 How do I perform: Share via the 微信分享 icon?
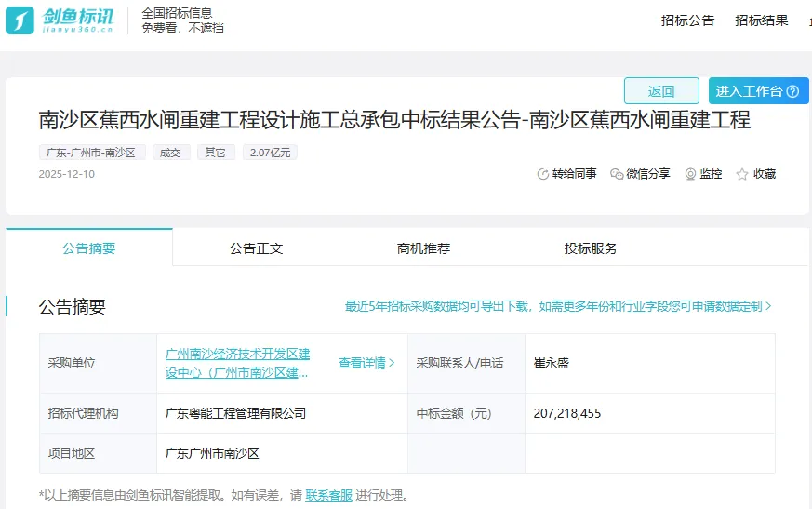(617, 174)
